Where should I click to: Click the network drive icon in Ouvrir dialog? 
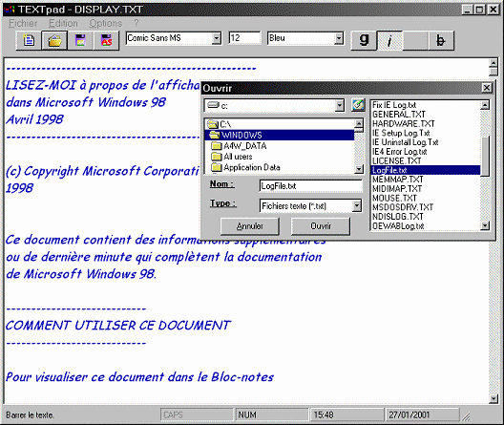(x=358, y=105)
